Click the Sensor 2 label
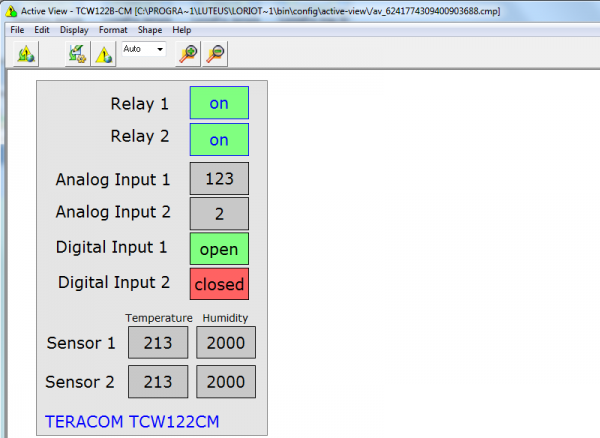The height and width of the screenshot is (438, 600). (80, 382)
